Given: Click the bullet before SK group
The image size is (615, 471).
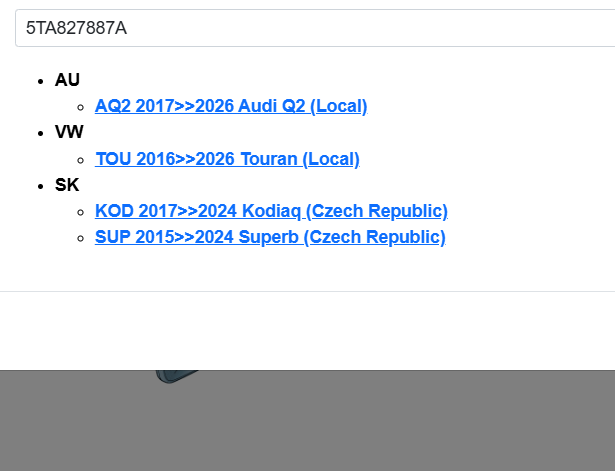Looking at the screenshot, I should 40,185.
